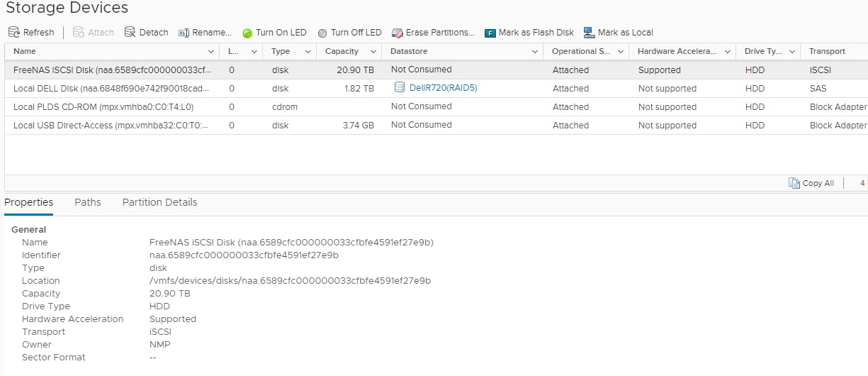The width and height of the screenshot is (868, 376).
Task: Select the FreeNAS iSCSI Disk row
Action: 436,70
